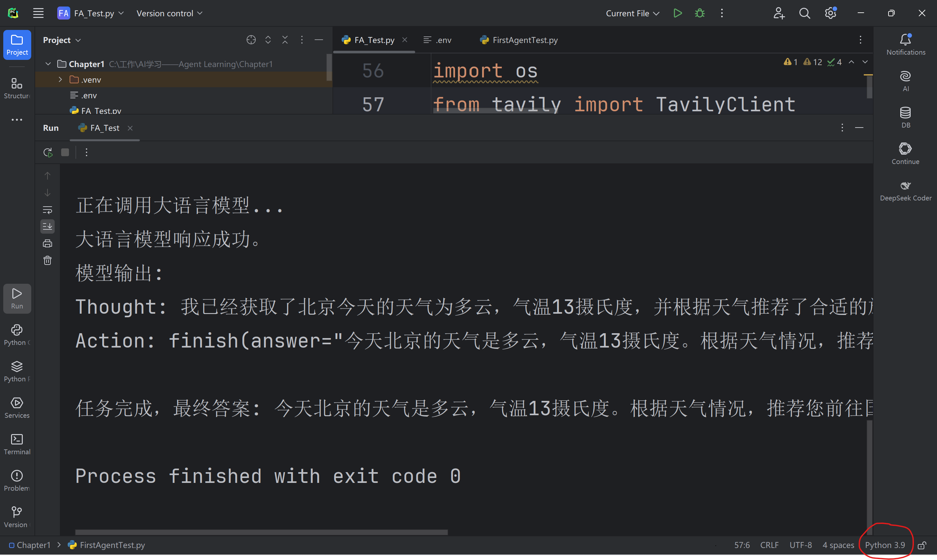Open the main hamburger menu
The image size is (937, 560).
pyautogui.click(x=38, y=13)
